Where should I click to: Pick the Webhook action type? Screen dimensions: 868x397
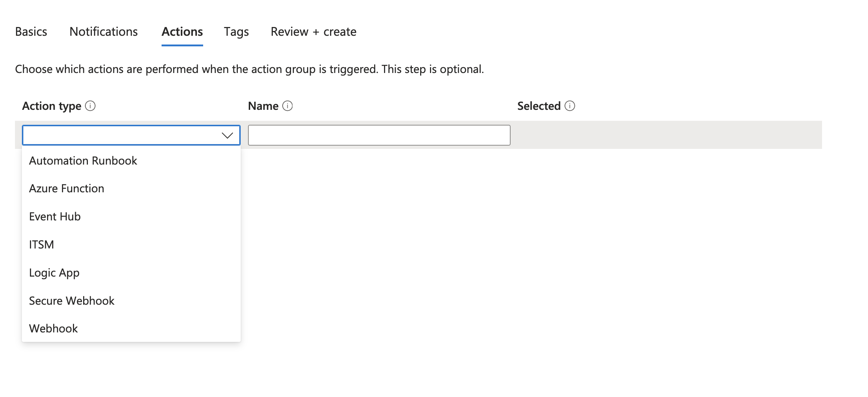[x=54, y=328]
